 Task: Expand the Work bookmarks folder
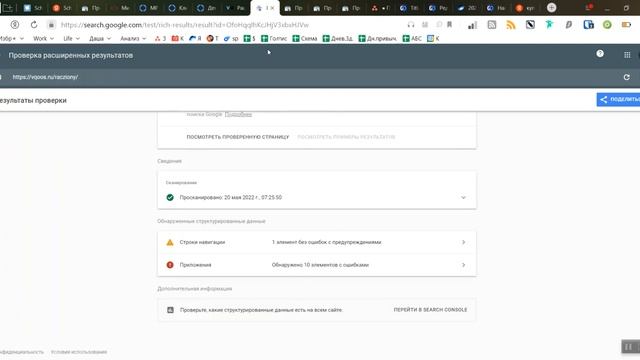pyautogui.click(x=43, y=39)
